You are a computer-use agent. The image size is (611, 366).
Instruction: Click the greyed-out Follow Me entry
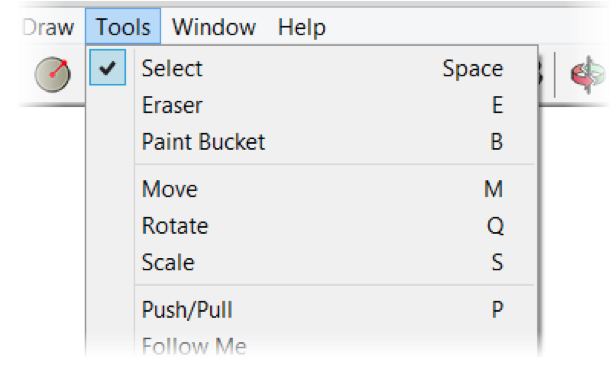(x=312, y=346)
